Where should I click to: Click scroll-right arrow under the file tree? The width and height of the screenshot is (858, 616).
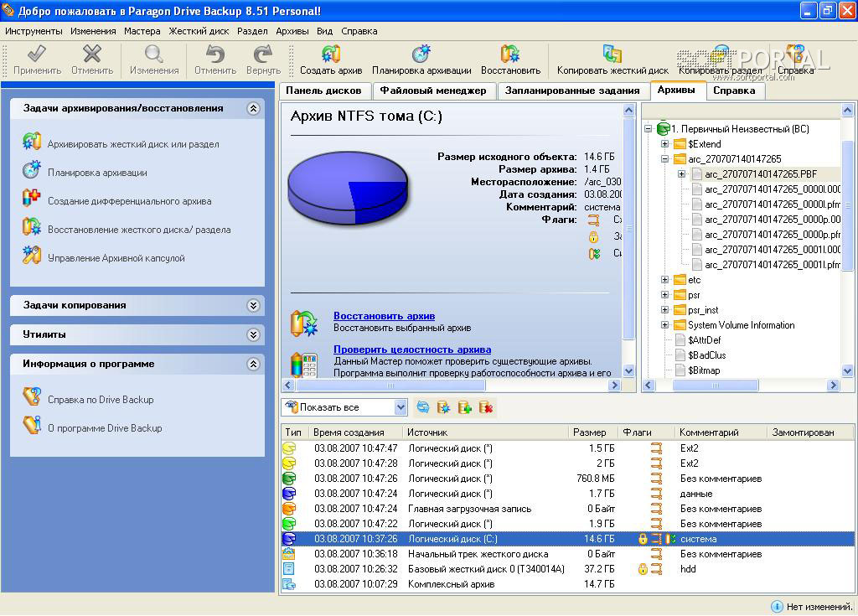pyautogui.click(x=833, y=386)
